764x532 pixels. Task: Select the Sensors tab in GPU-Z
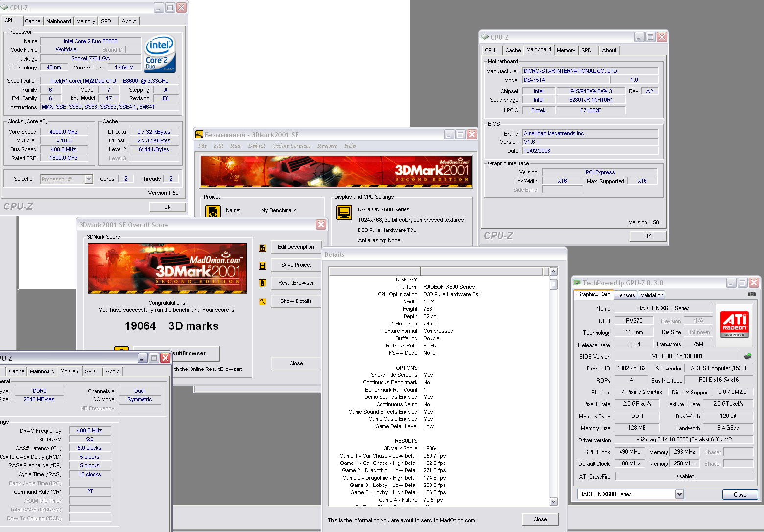625,295
